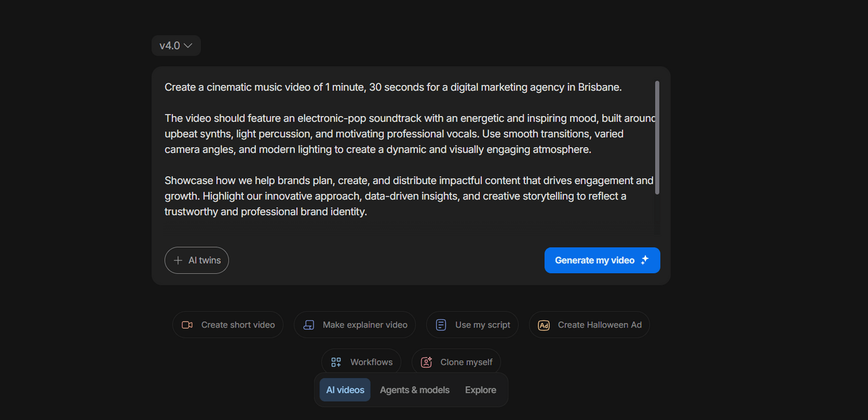Switch to the AI videos tab
Viewport: 868px width, 420px height.
[x=345, y=390]
